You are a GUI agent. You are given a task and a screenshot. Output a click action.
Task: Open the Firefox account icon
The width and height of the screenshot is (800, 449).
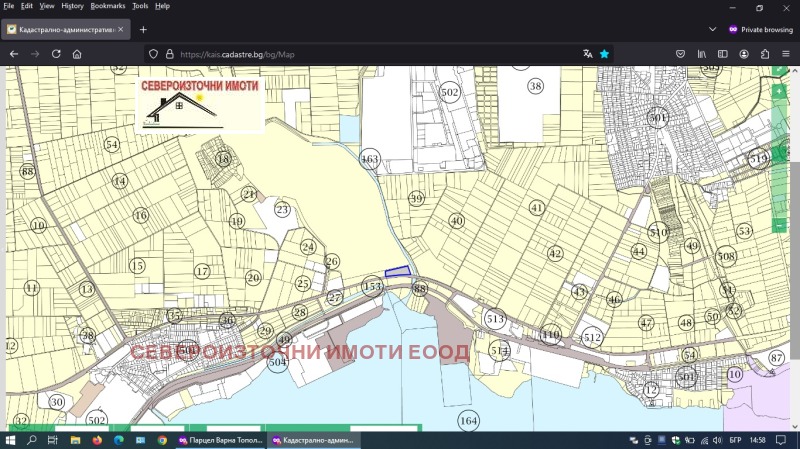(x=744, y=54)
